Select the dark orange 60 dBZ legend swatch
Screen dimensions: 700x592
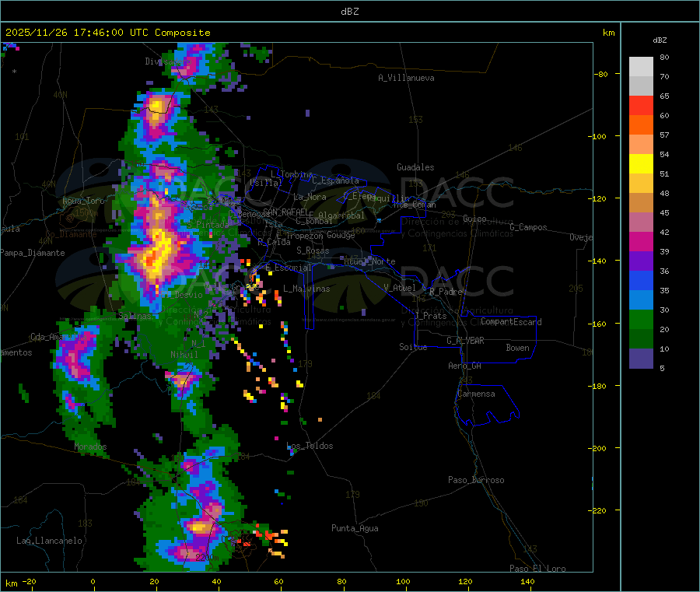(641, 125)
